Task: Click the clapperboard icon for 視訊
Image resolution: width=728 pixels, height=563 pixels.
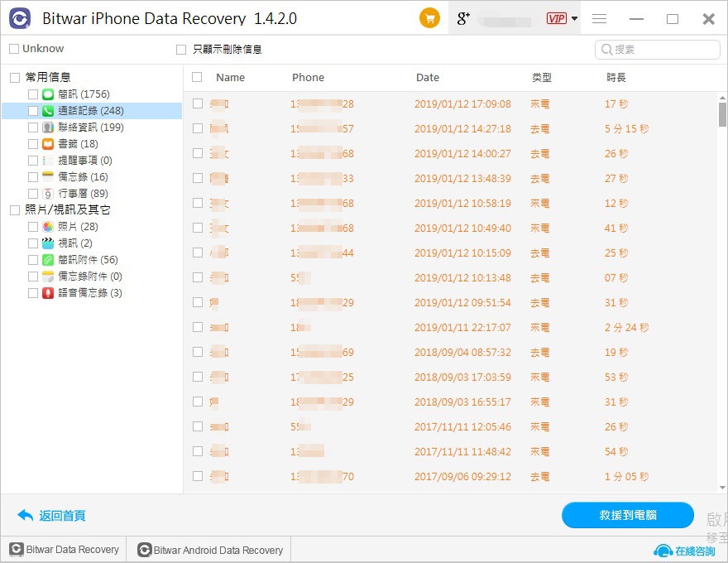Action: [x=48, y=243]
